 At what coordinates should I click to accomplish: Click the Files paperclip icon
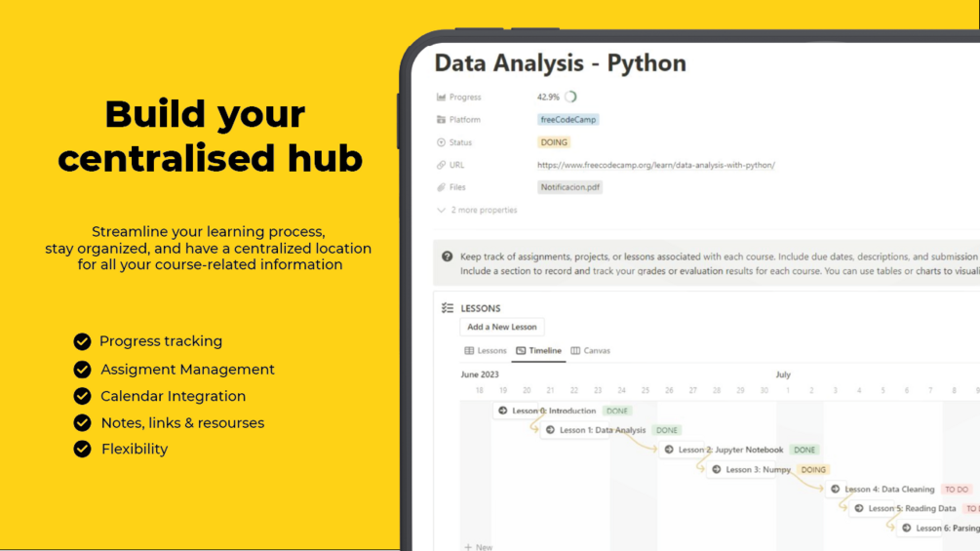(x=442, y=187)
